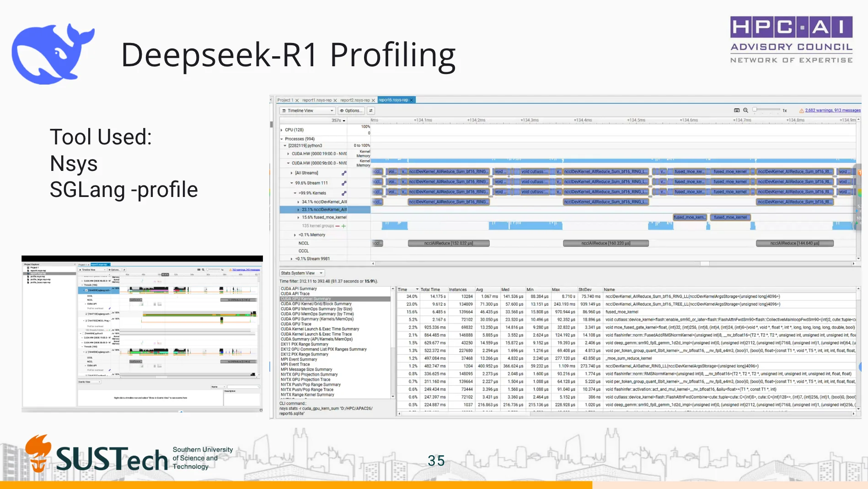Sort by the Instances column header

coord(458,290)
